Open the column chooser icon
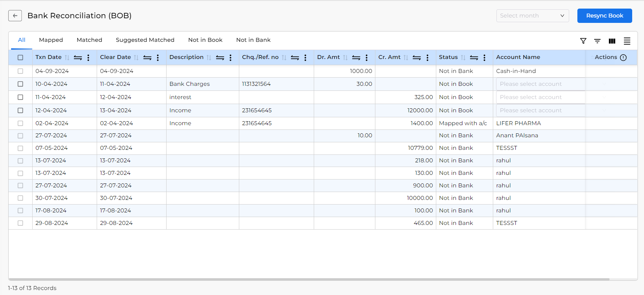Image resolution: width=644 pixels, height=295 pixels. (612, 41)
